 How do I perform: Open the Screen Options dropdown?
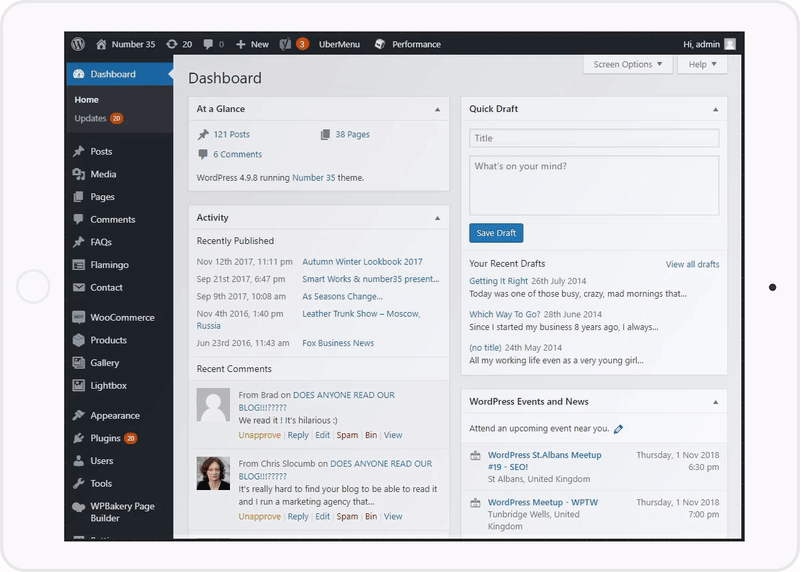(x=628, y=64)
